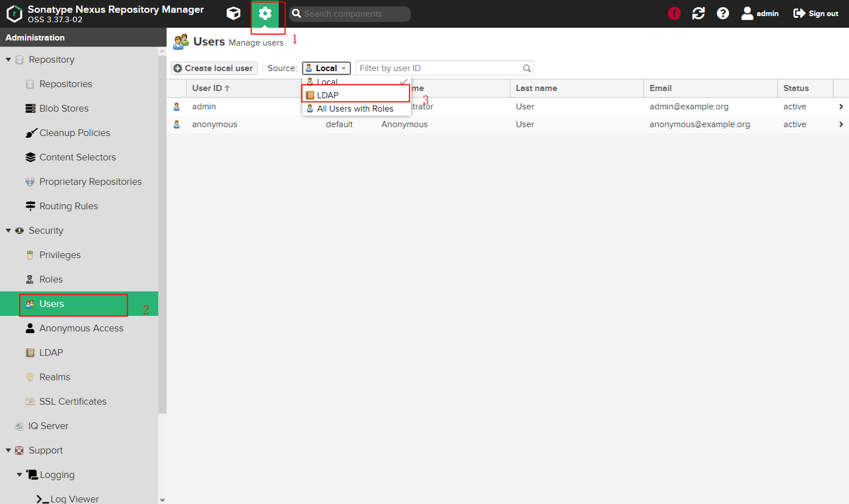849x504 pixels.
Task: Collapse the Security tree node
Action: pyautogui.click(x=8, y=230)
